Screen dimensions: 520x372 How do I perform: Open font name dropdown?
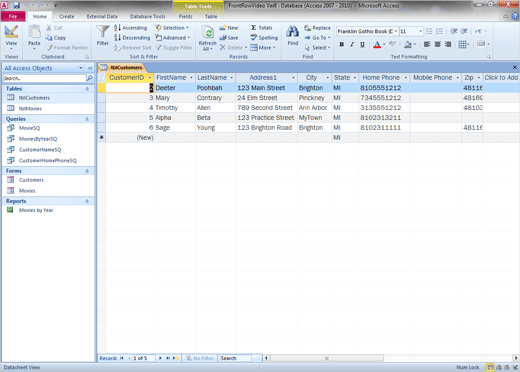point(396,31)
